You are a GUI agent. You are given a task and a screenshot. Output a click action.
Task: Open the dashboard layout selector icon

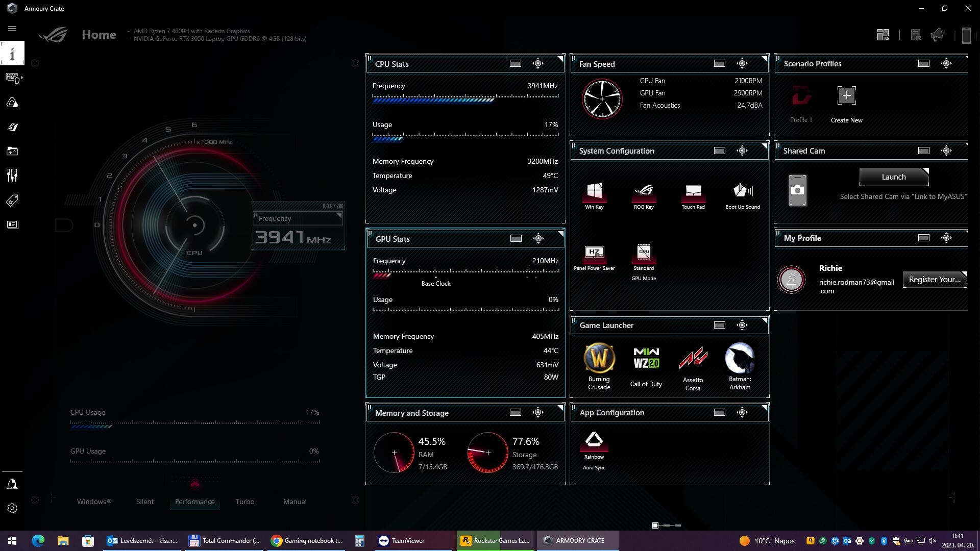tap(883, 35)
